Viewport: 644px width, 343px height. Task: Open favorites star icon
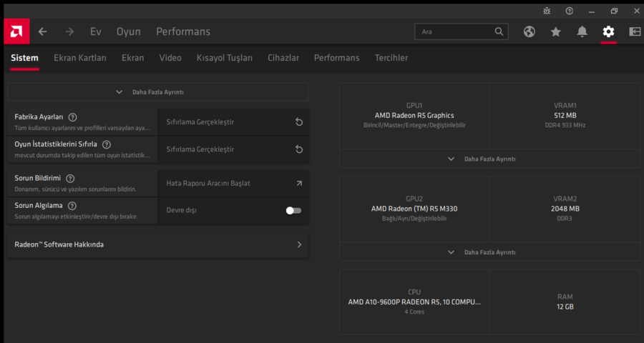pyautogui.click(x=556, y=31)
